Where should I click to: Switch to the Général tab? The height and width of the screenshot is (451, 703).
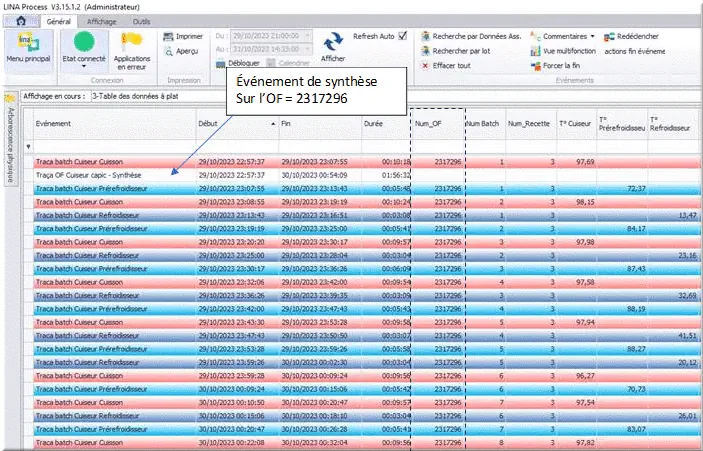pos(59,22)
